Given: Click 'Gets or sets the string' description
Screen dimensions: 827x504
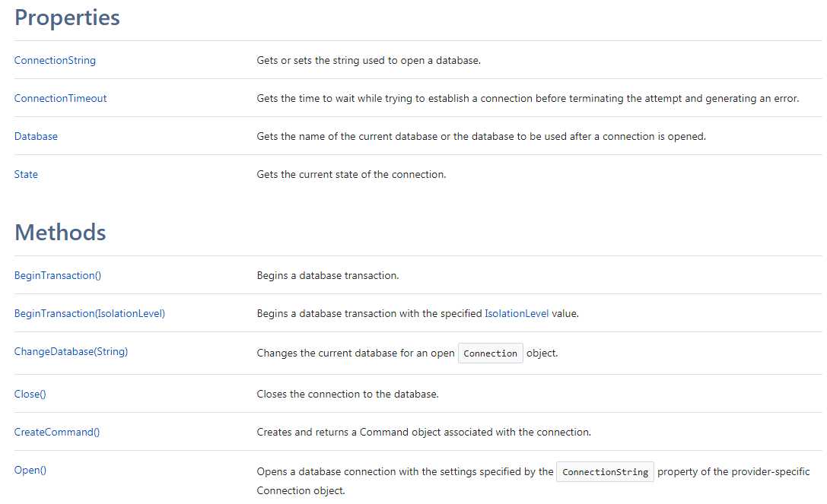Looking at the screenshot, I should pyautogui.click(x=369, y=61).
